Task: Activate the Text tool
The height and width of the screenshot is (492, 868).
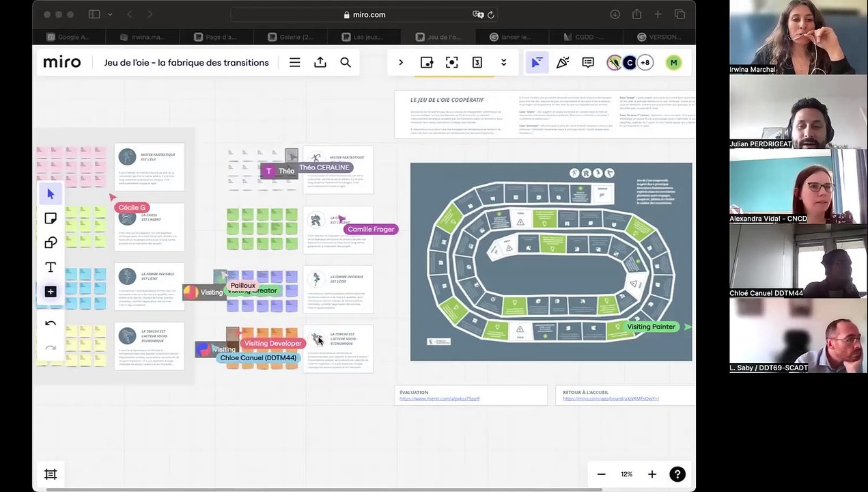Action: 51,267
